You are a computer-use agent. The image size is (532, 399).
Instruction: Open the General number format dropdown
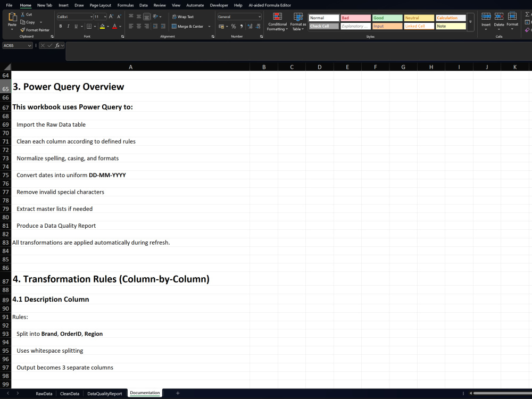(260, 16)
